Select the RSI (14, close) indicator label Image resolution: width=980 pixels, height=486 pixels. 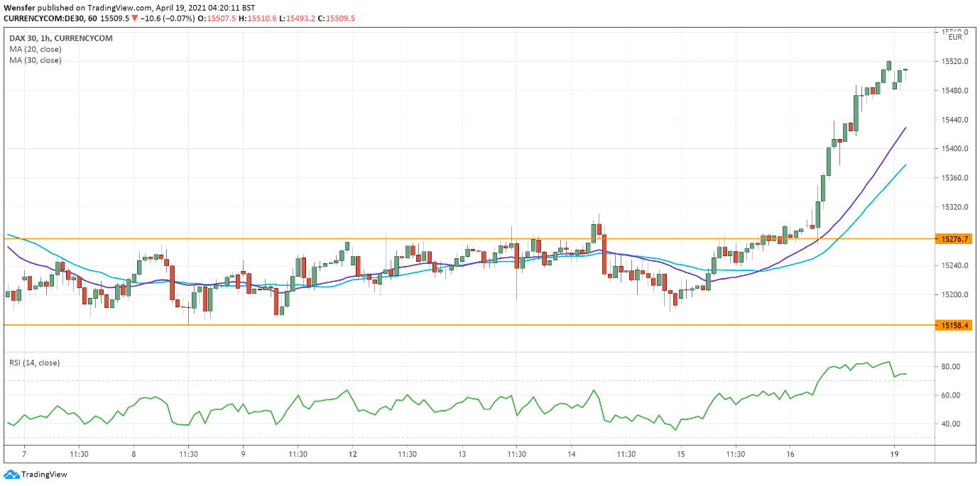[34, 363]
